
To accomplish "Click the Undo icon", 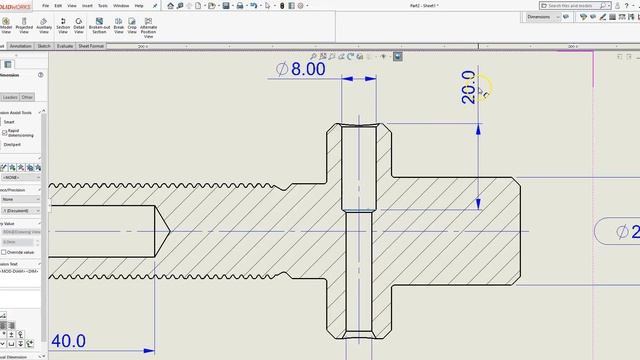I will [x=253, y=6].
